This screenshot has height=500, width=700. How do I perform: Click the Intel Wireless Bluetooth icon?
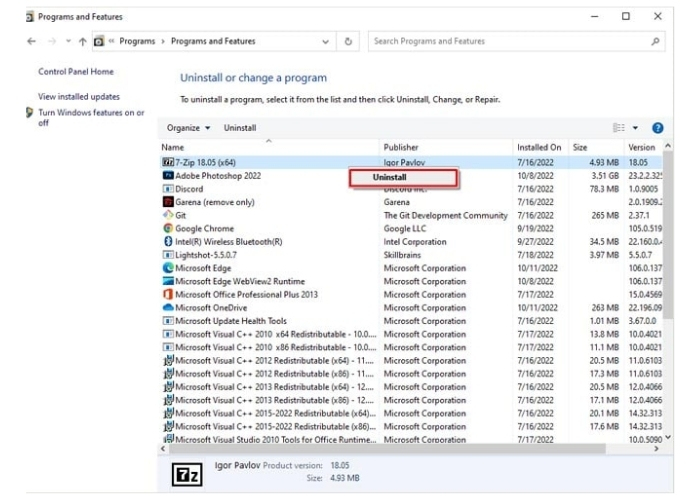click(x=168, y=242)
